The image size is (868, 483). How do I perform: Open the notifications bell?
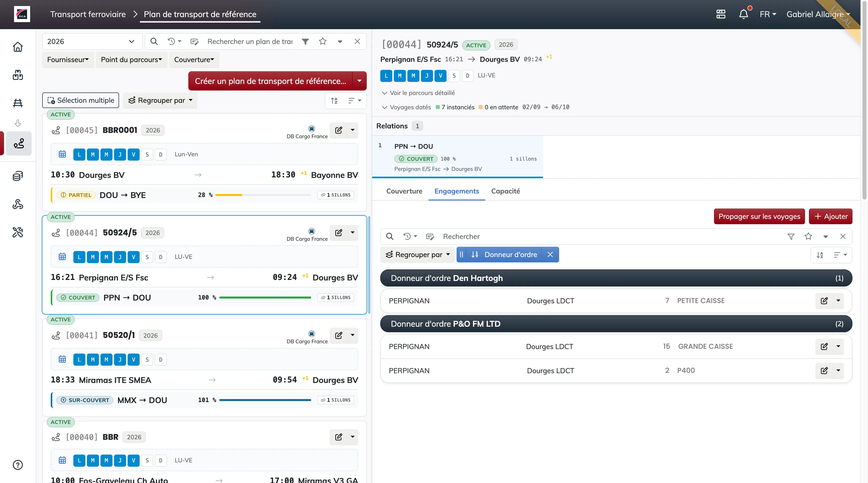(x=744, y=14)
